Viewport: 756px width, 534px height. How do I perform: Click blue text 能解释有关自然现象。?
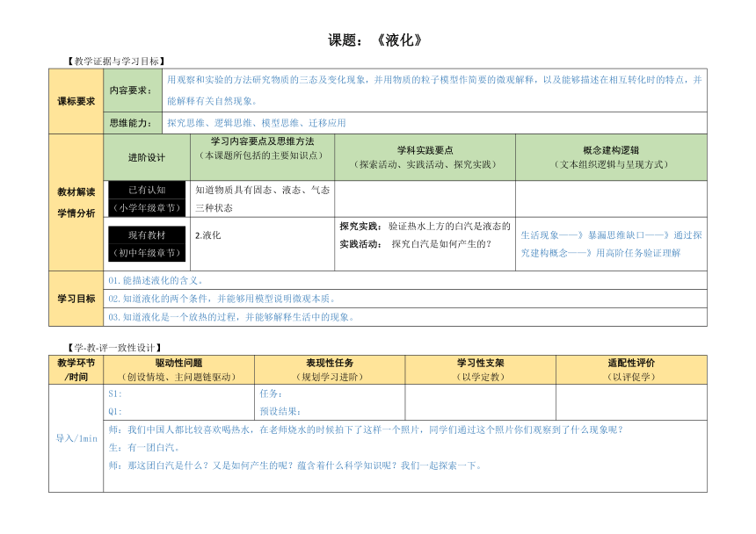[213, 101]
